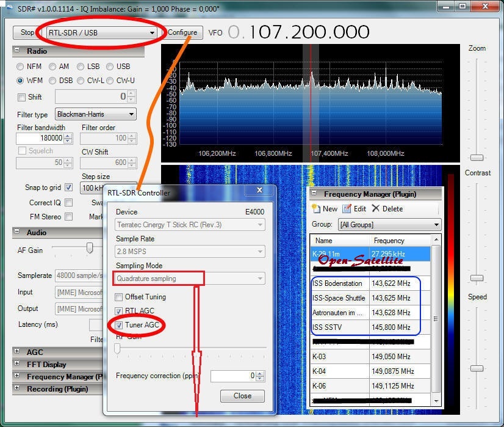Screen dimensions: 504x427
Task: Adjust the RF Gain slider handle
Action: 117,348
